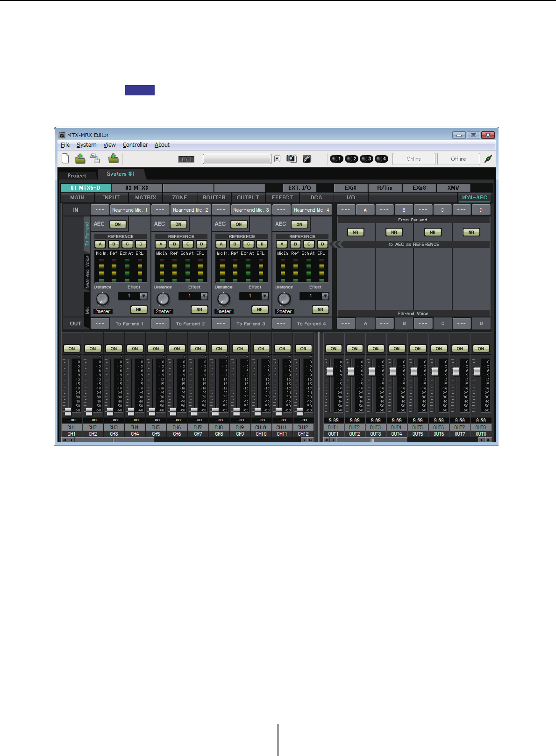Click the input channels horizontal scrollbar
The image size is (556, 756).
pyautogui.click(x=114, y=440)
